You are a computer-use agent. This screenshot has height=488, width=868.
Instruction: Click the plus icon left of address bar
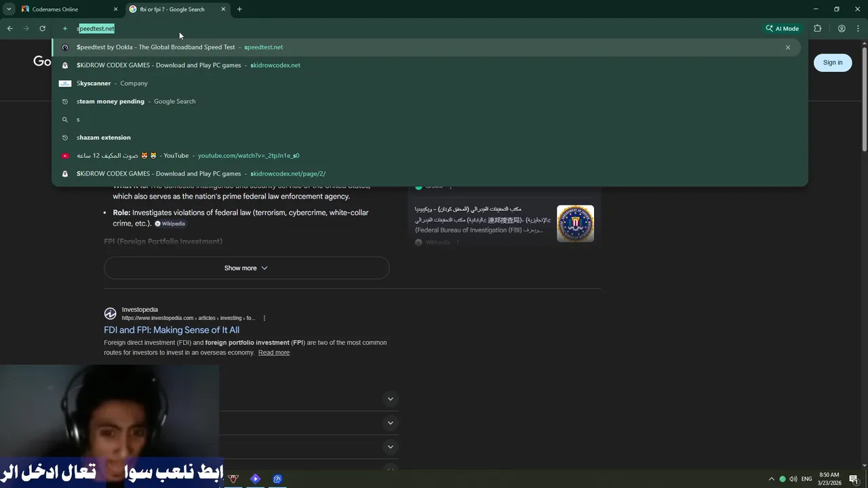point(65,28)
